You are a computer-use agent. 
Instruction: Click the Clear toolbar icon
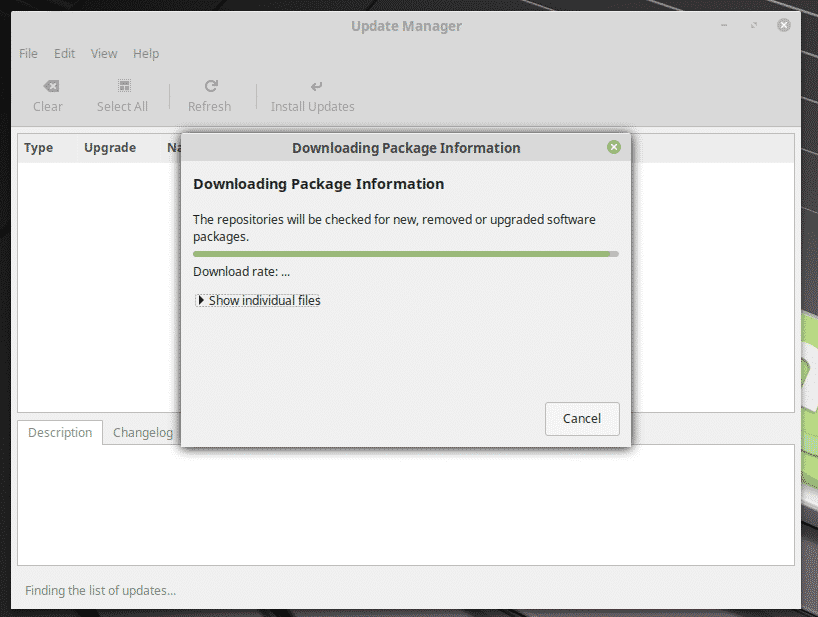pos(48,87)
